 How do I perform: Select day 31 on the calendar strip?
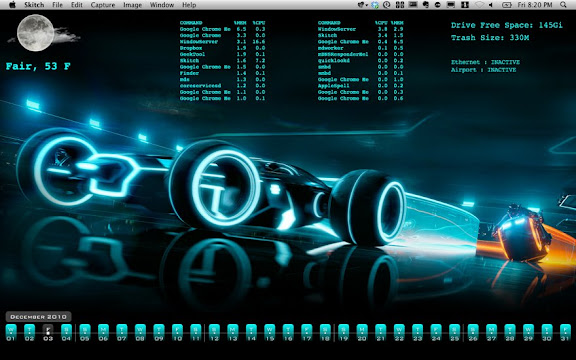[565, 333]
